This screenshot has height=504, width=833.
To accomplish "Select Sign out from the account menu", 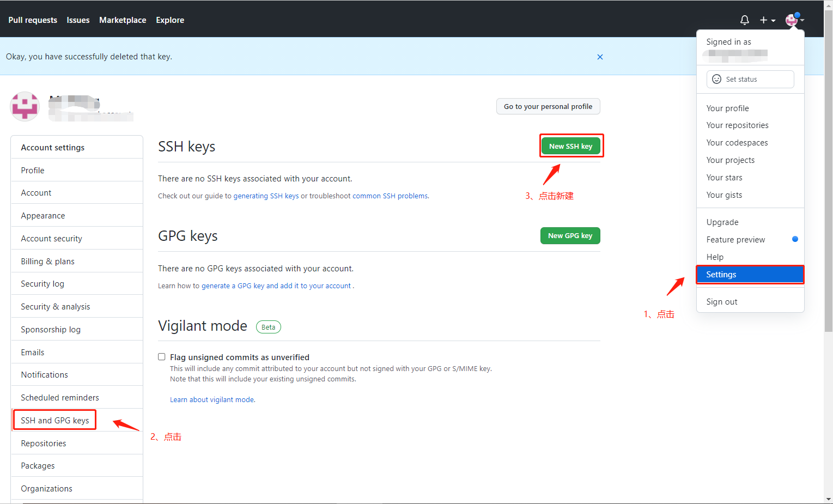I will pyautogui.click(x=721, y=301).
